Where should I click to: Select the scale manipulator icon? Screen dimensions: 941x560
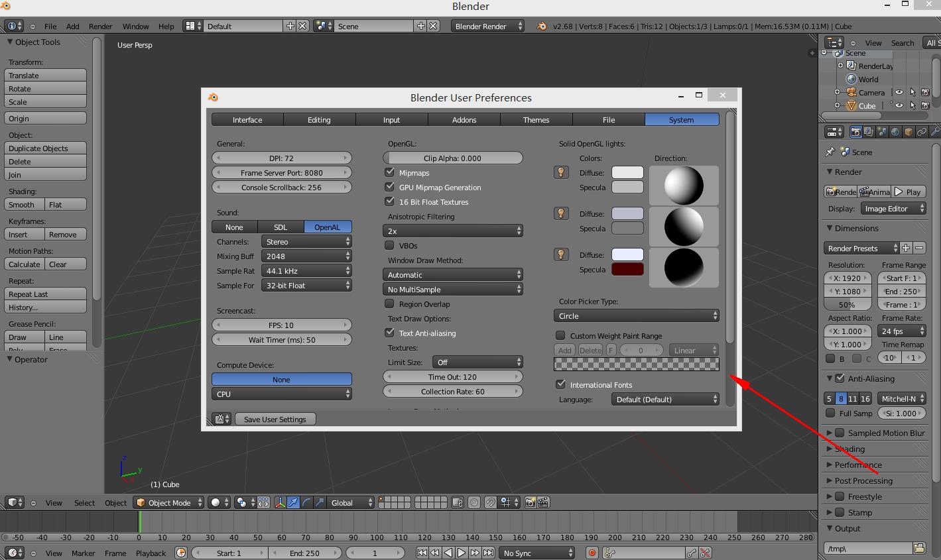(320, 502)
